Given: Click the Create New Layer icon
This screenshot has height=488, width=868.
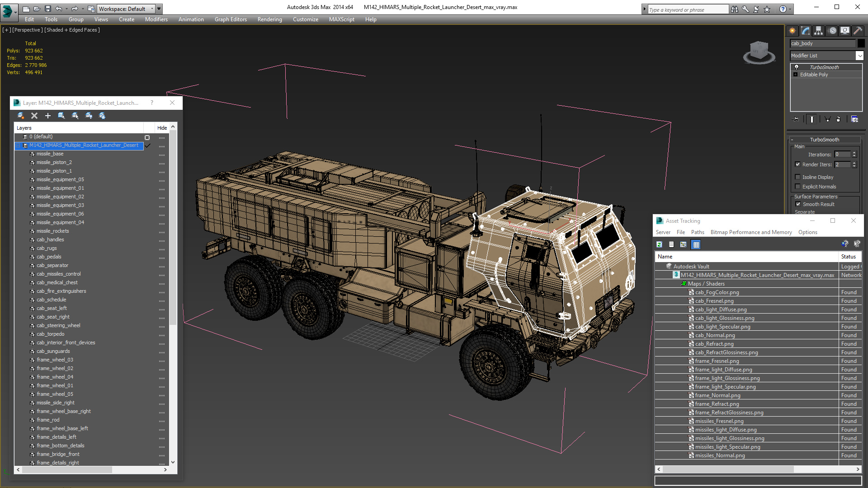Looking at the screenshot, I should (21, 116).
